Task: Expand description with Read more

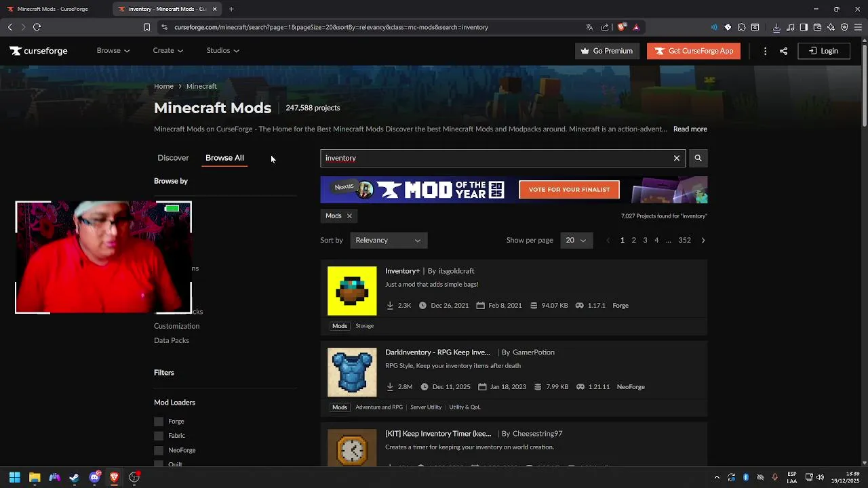Action: 690,129
